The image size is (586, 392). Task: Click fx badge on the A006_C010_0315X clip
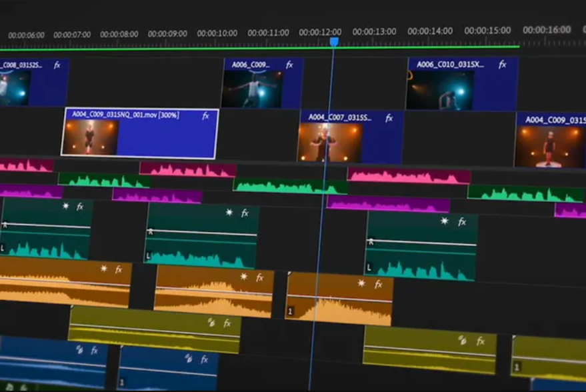point(503,65)
